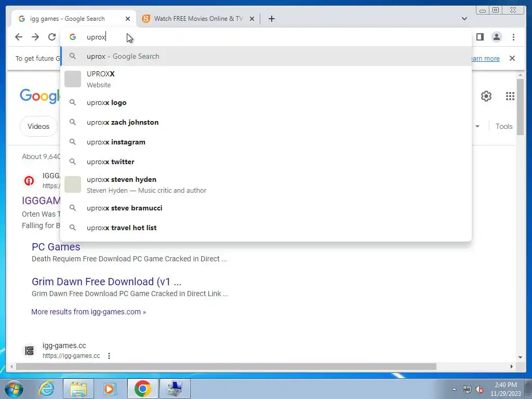532x399 pixels.
Task: Click the muted volume tray icon
Action: coord(480,389)
